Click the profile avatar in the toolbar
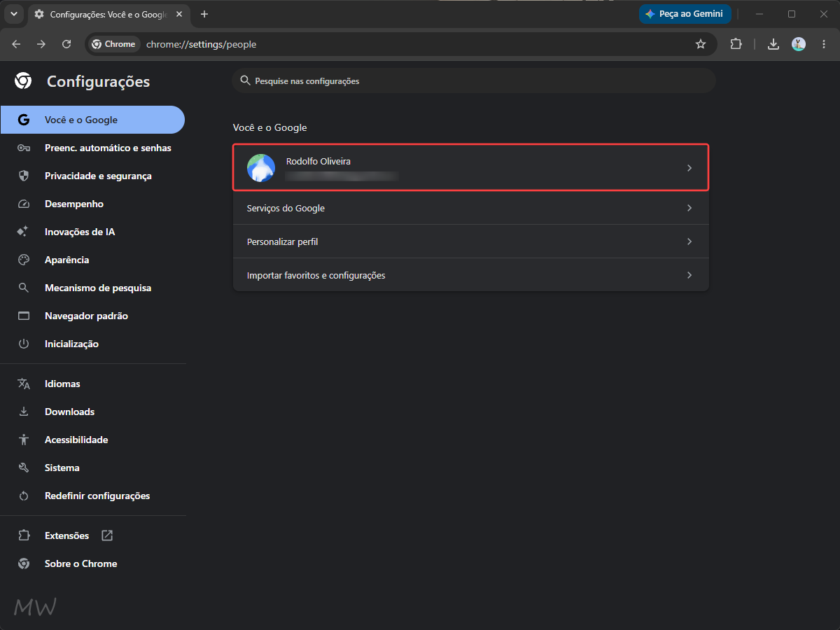840x630 pixels. coord(799,44)
